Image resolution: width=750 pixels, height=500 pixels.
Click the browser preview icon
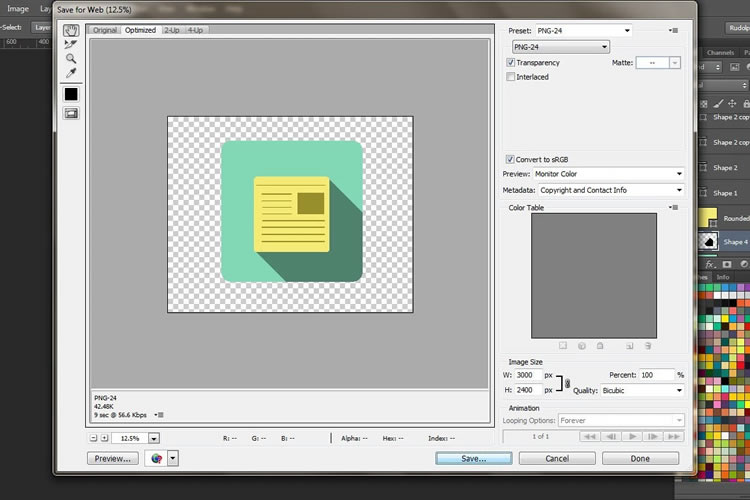154,458
